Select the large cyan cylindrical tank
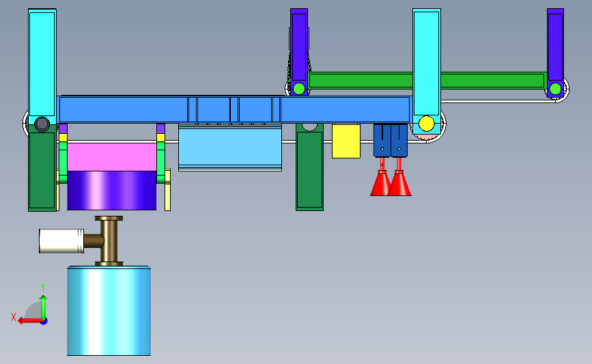The image size is (592, 364). 109,310
